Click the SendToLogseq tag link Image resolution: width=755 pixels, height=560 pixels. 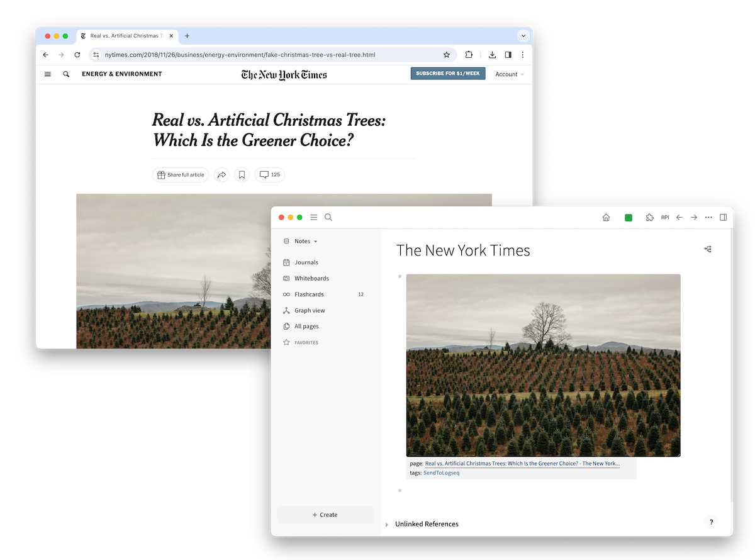[442, 473]
